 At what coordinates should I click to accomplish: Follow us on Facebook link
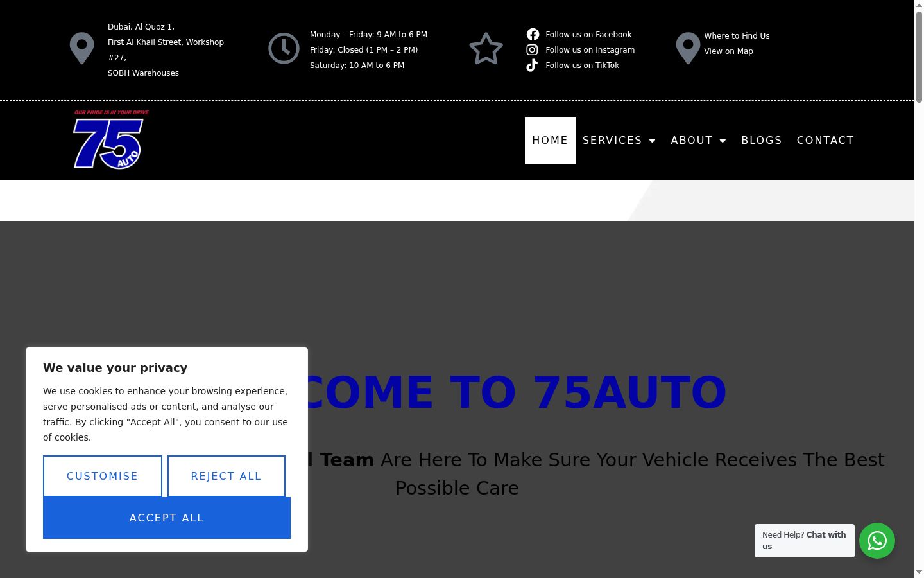(588, 34)
